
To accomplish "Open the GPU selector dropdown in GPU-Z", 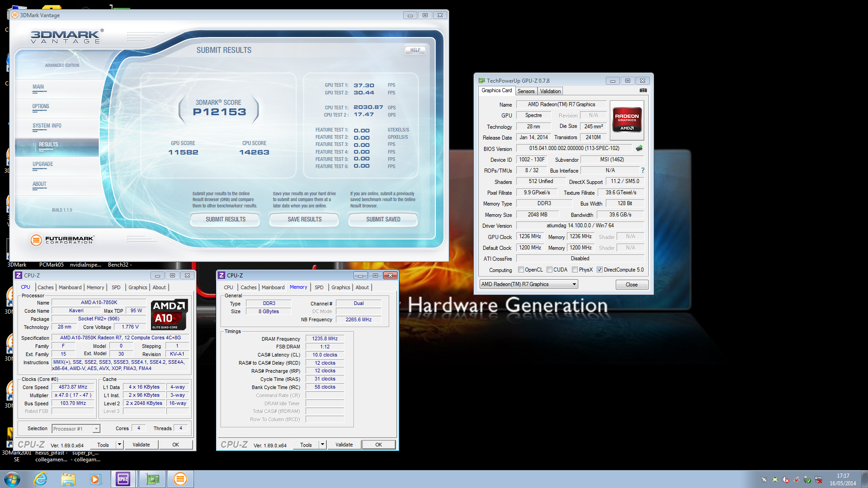I will (x=528, y=284).
